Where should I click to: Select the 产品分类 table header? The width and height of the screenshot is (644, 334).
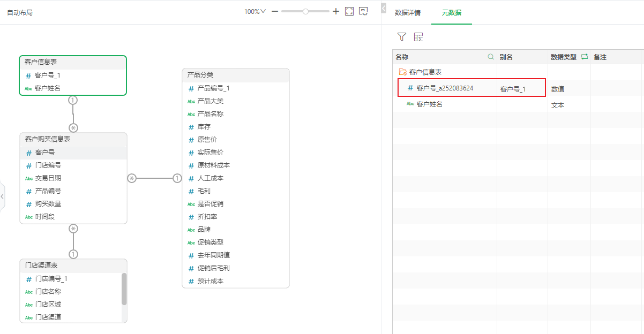pyautogui.click(x=236, y=75)
